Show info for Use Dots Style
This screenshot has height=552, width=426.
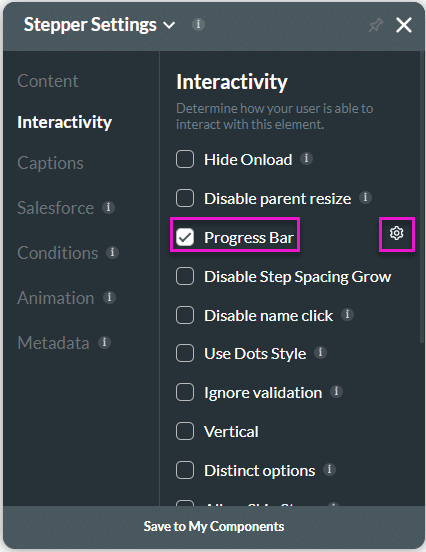320,352
